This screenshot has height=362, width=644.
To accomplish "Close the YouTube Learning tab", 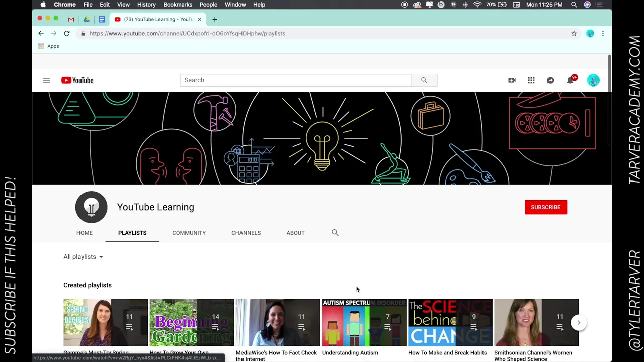I will tap(199, 19).
